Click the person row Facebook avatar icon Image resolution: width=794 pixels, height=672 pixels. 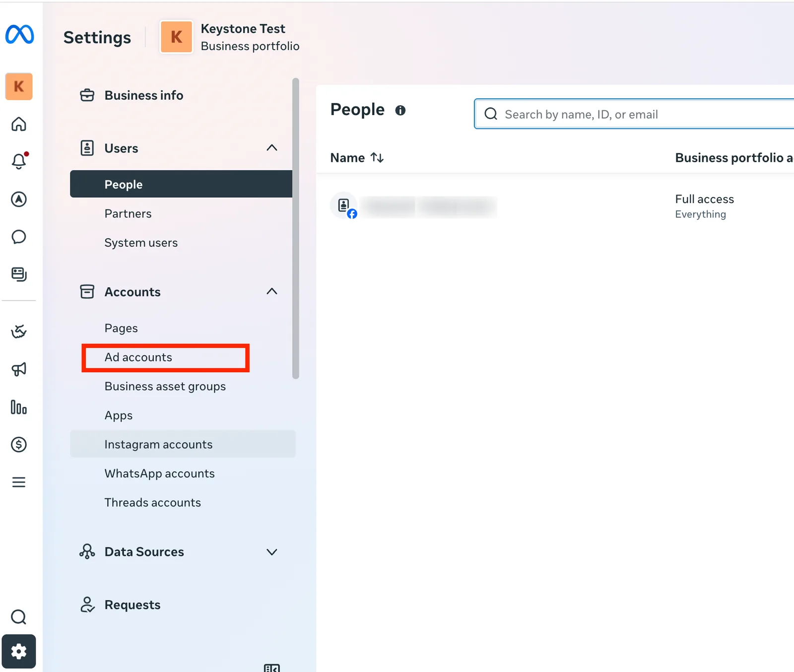(x=344, y=205)
